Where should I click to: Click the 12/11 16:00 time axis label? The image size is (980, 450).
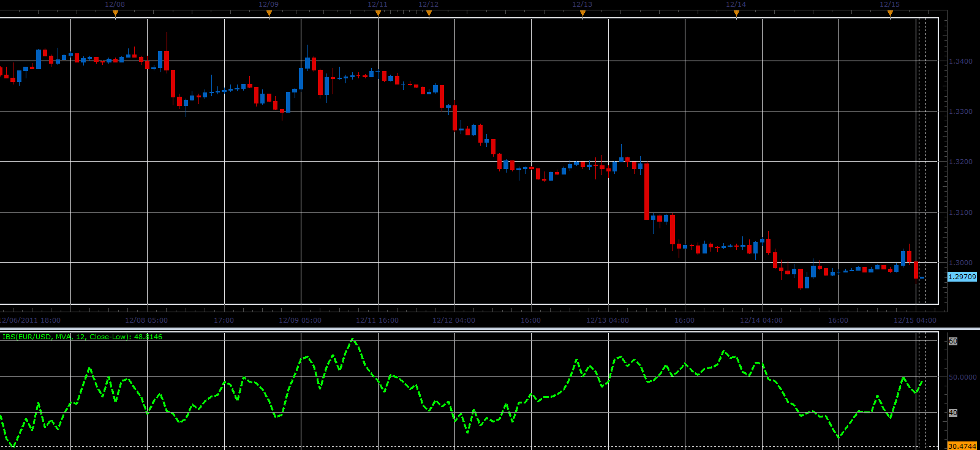click(x=377, y=320)
